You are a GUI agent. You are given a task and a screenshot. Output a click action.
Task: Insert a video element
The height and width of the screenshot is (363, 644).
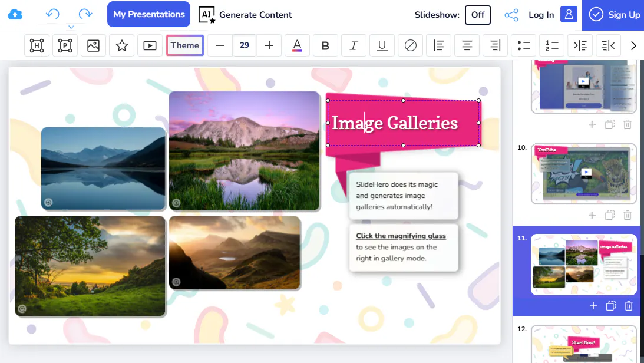coord(150,45)
